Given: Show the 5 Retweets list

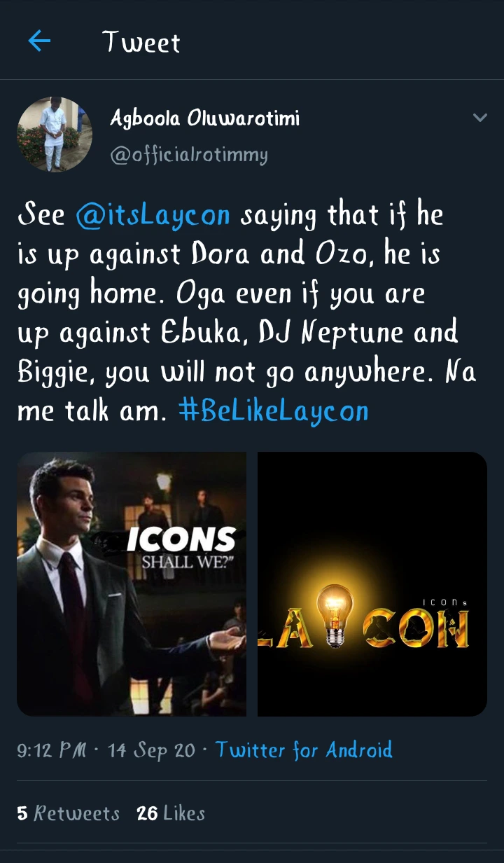Looking at the screenshot, I should (68, 813).
